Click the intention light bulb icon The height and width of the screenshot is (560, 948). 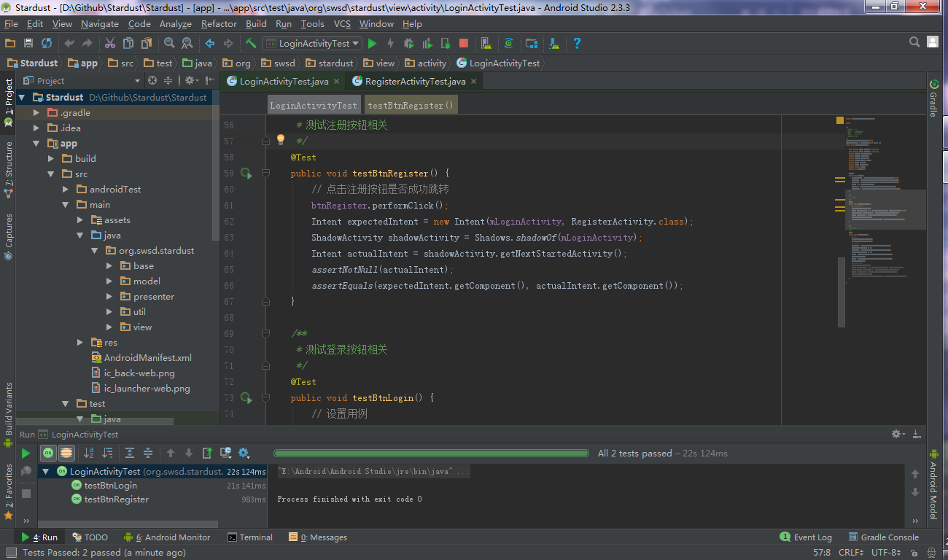tap(280, 139)
